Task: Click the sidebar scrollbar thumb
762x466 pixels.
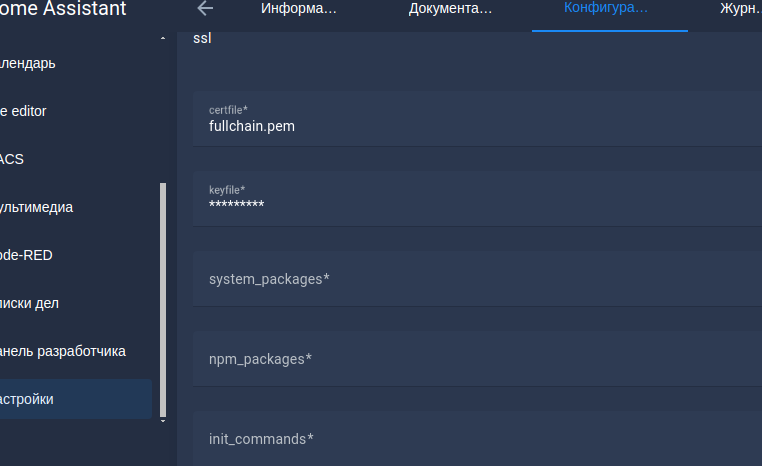Action: pos(163,300)
